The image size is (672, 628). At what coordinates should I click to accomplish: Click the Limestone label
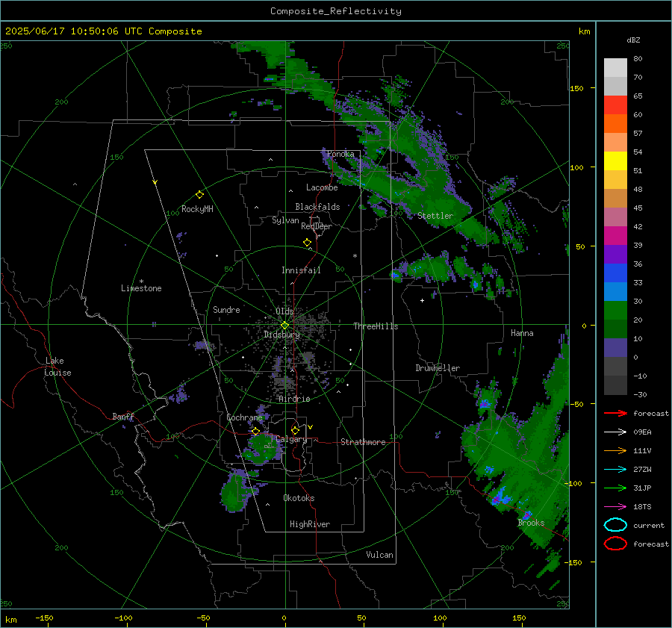click(141, 288)
